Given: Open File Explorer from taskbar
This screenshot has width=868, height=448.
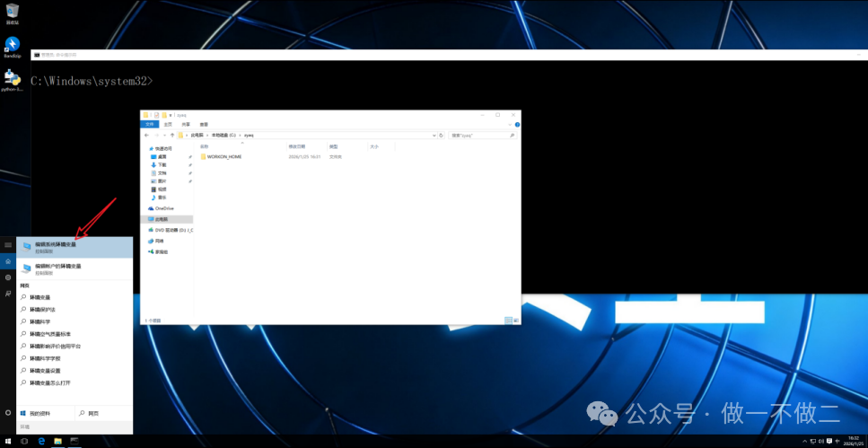Looking at the screenshot, I should [x=57, y=442].
